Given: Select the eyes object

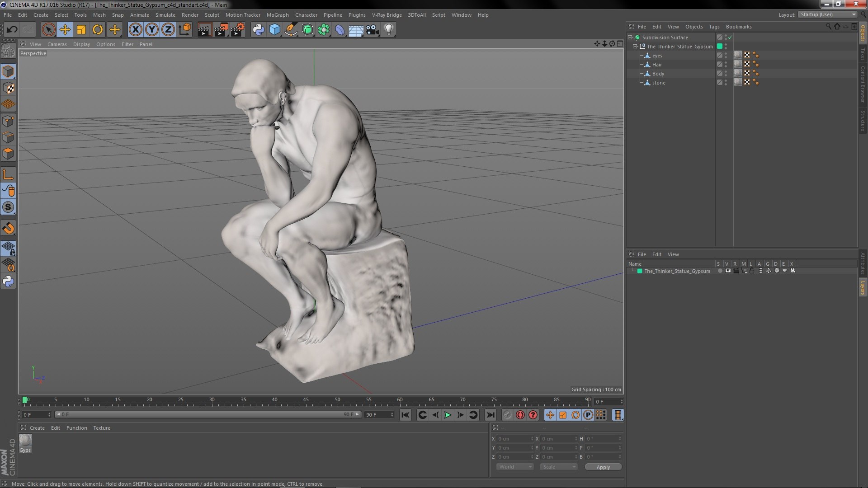Looking at the screenshot, I should click(x=657, y=56).
